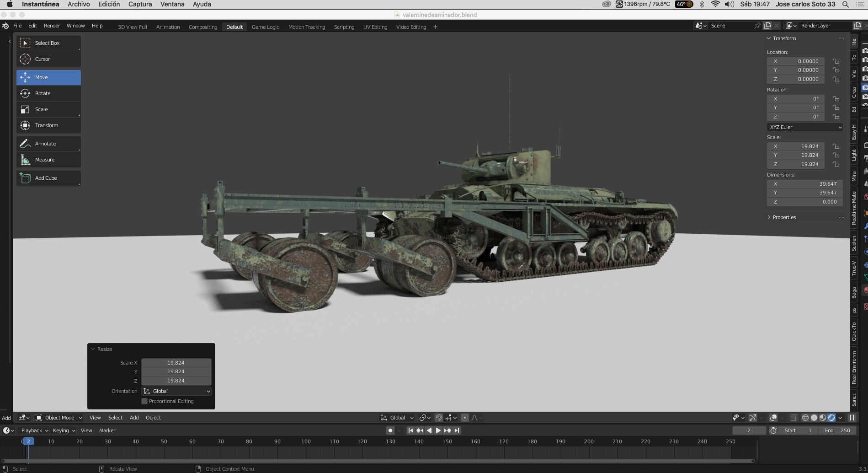This screenshot has height=473, width=868.
Task: Toggle snapping magnet in viewport header
Action: pyautogui.click(x=438, y=418)
